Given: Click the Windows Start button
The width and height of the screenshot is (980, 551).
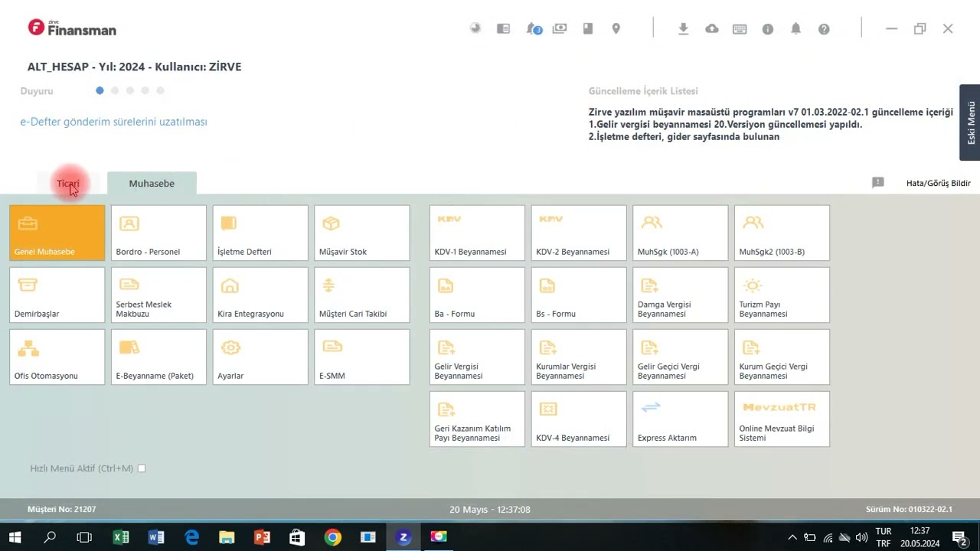Looking at the screenshot, I should point(15,537).
